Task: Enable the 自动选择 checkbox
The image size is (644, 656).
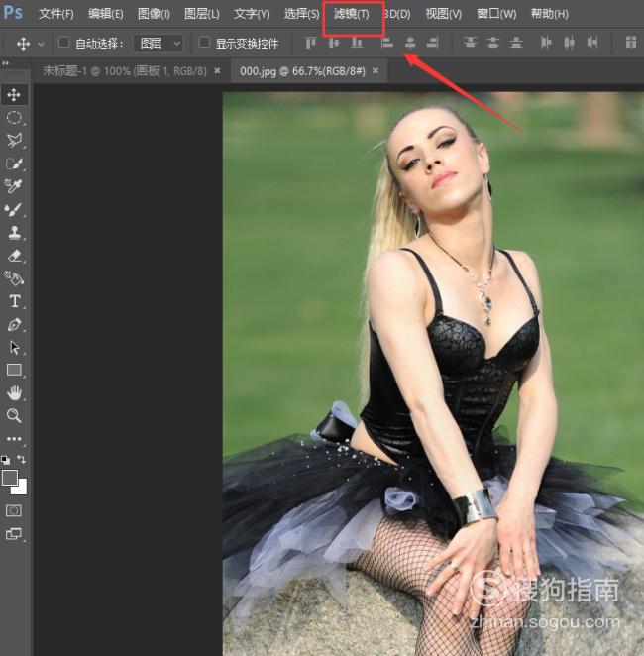Action: pos(64,43)
